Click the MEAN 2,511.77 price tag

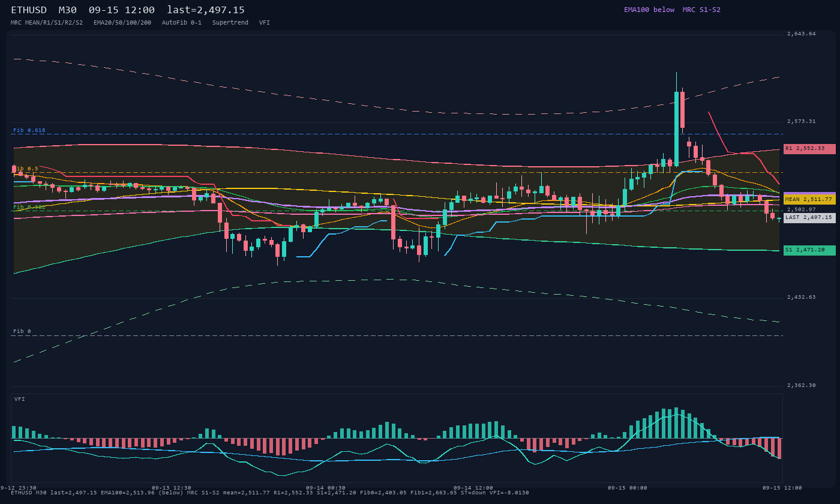(x=809, y=199)
